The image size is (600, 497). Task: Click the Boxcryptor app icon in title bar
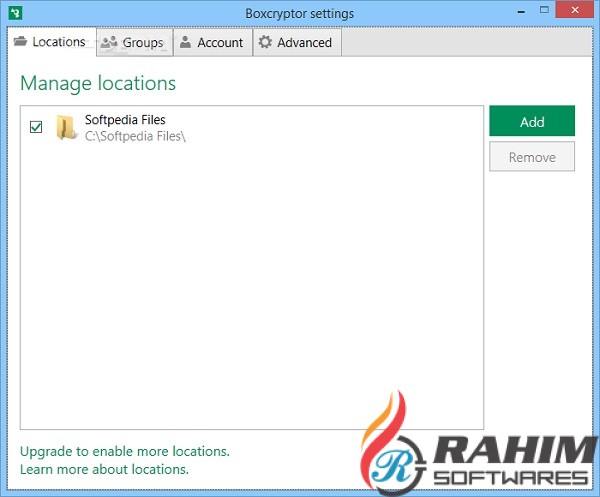15,13
